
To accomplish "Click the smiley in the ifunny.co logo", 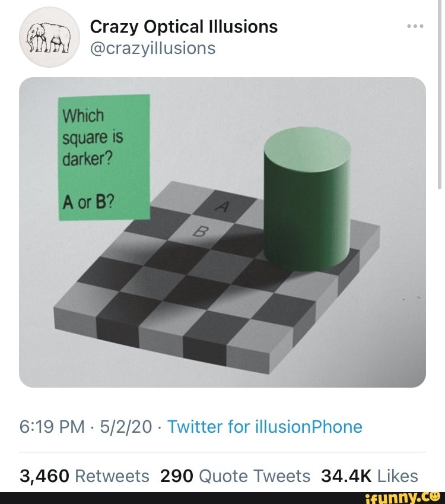I will (x=435, y=497).
